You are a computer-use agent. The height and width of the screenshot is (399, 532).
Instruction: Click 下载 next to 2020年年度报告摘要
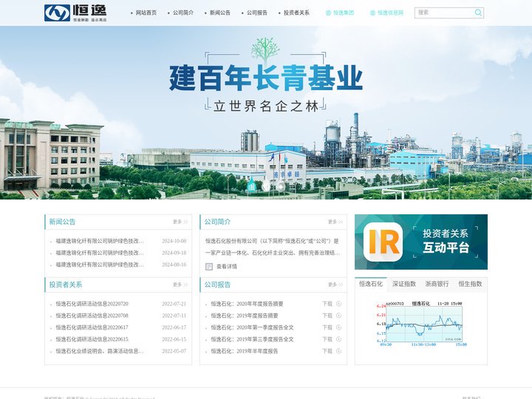pos(327,304)
